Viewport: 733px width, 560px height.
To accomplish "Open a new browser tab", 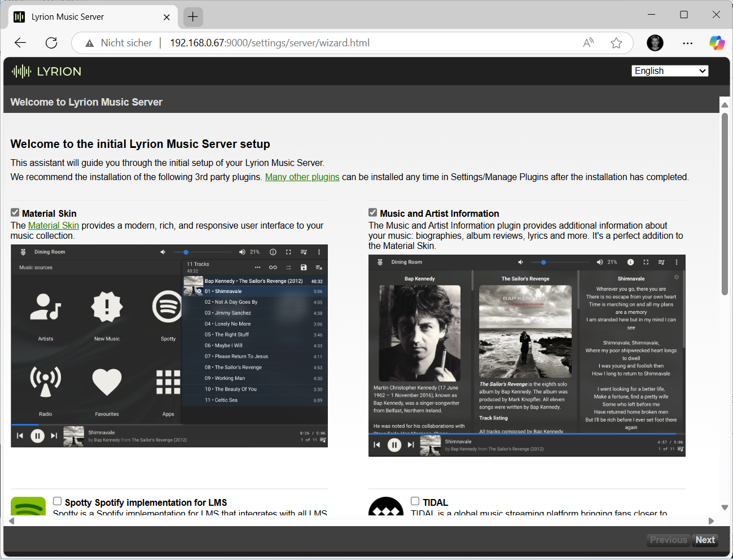I will pos(193,17).
